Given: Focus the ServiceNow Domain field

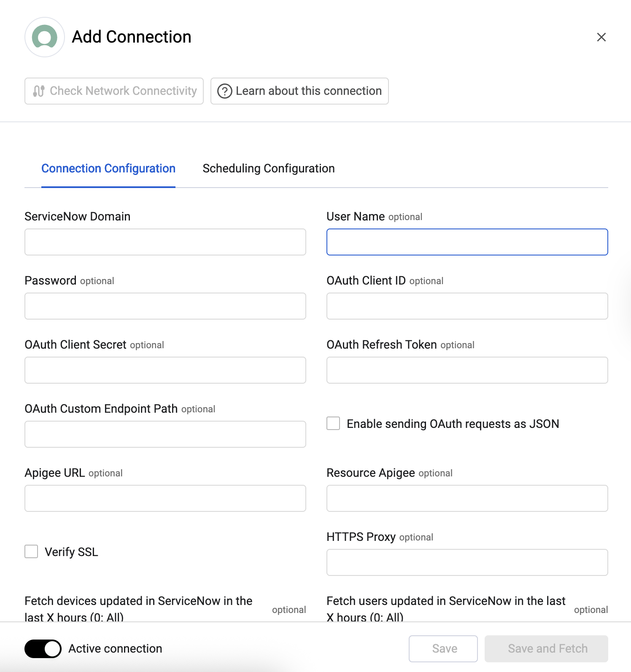Looking at the screenshot, I should pyautogui.click(x=165, y=242).
